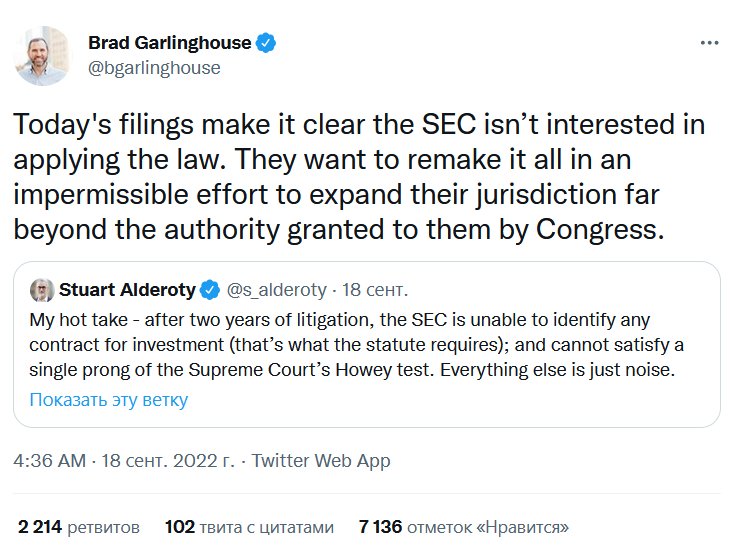
Task: Click the verified badge beside Stuart Alderoty
Action: point(210,290)
